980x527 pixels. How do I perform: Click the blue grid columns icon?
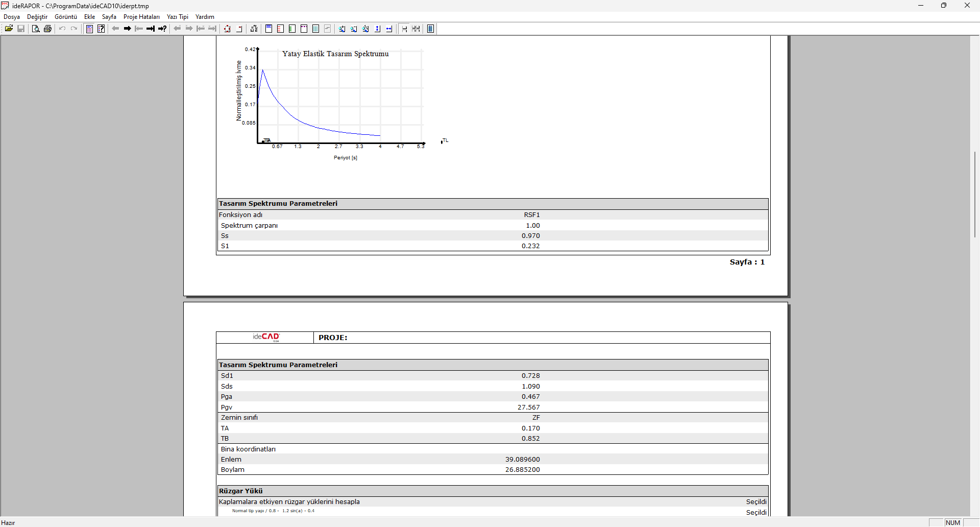pos(431,29)
